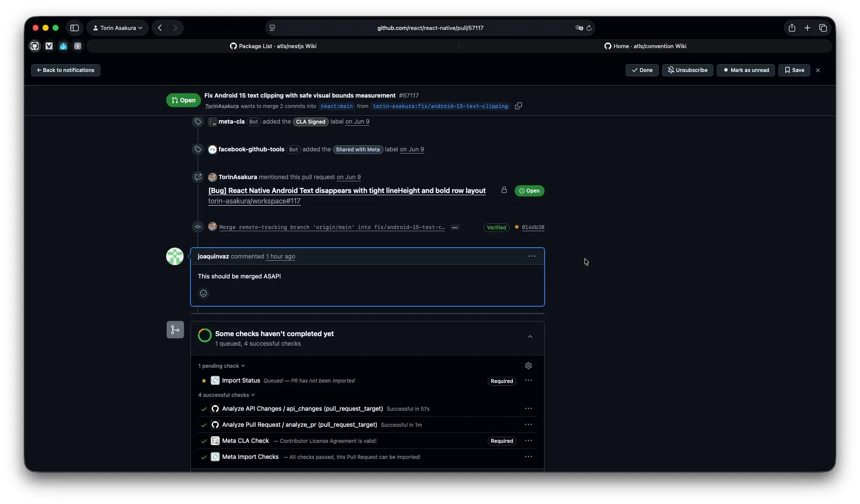Open the facebook-github-tools bot profile

(x=251, y=149)
